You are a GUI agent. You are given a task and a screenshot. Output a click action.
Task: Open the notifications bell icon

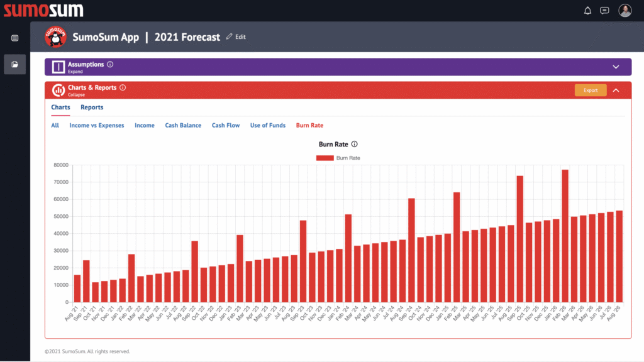[588, 10]
